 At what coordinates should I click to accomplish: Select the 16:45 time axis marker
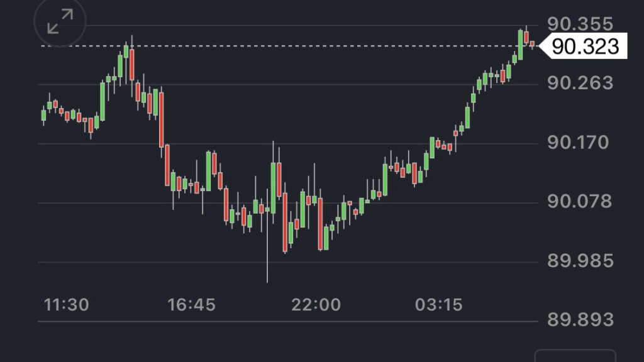tap(191, 305)
